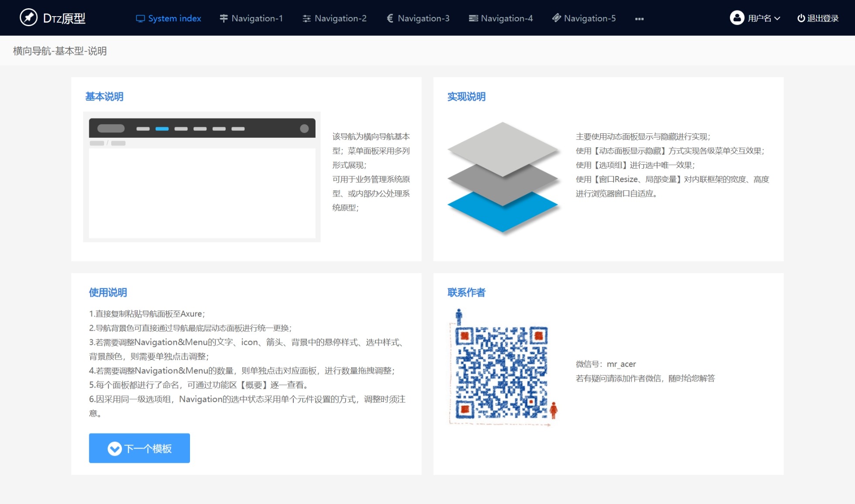The height and width of the screenshot is (504, 855).
Task: Click the 使用说明 heading
Action: coord(108,292)
